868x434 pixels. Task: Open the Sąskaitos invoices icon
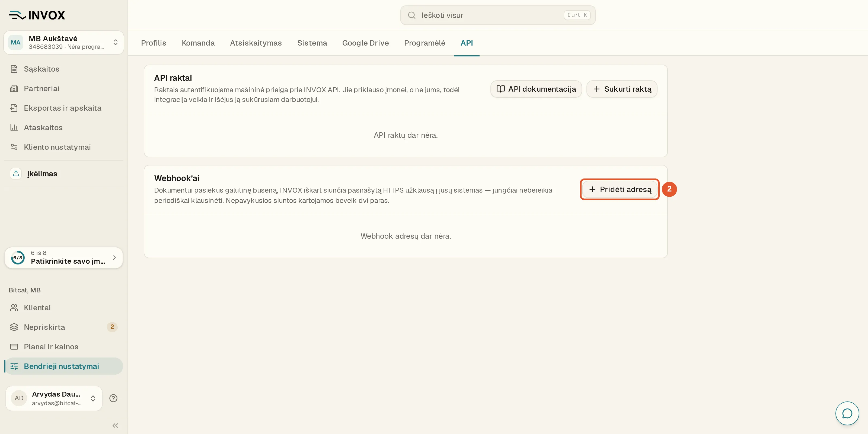tap(14, 69)
